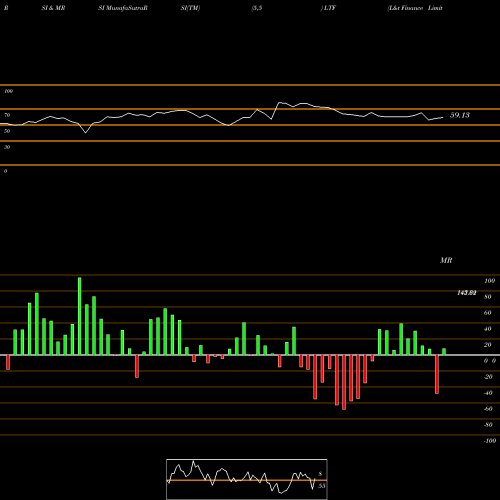Click the deepest red bar in MR histogram
The width and height of the screenshot is (500, 500).
[x=344, y=382]
